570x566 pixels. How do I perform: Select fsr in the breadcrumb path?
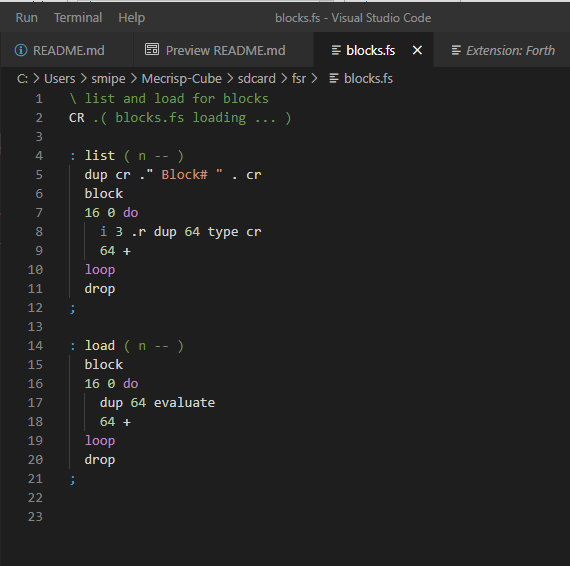coord(298,79)
